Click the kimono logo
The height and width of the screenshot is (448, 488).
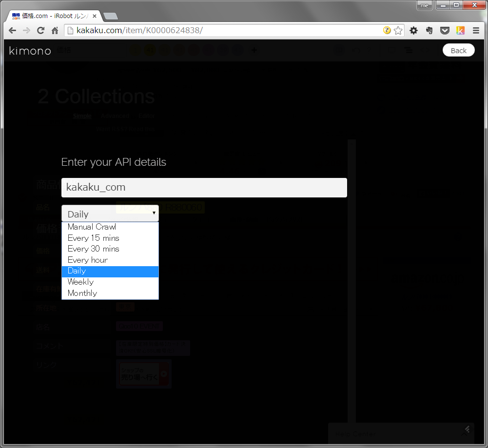coord(30,50)
